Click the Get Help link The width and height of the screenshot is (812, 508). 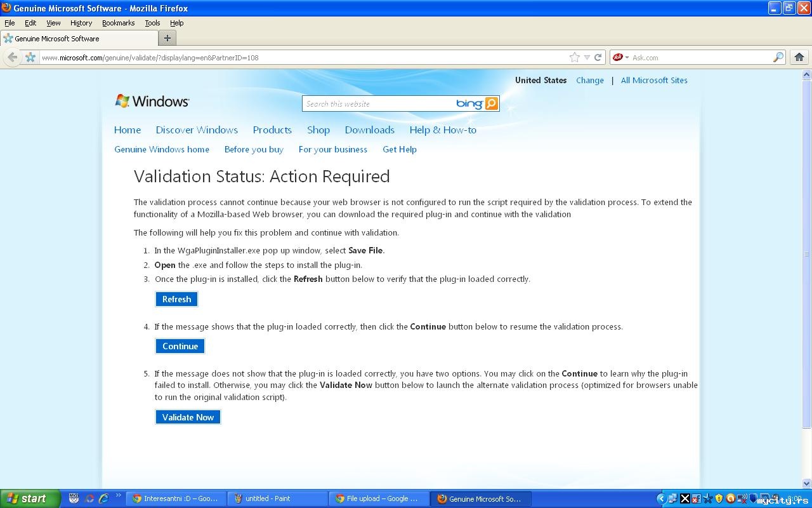coord(400,149)
